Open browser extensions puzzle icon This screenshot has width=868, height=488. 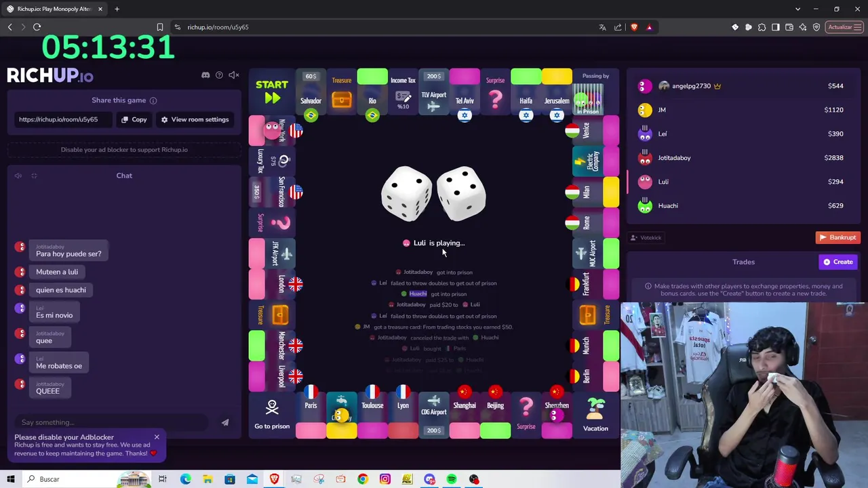pyautogui.click(x=762, y=27)
